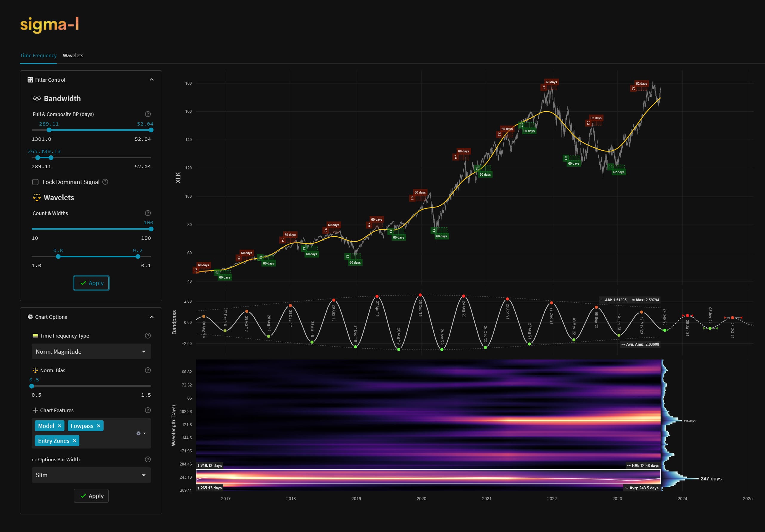Remove the Model chart feature tag
Screen dimensions: 765x532
59,426
